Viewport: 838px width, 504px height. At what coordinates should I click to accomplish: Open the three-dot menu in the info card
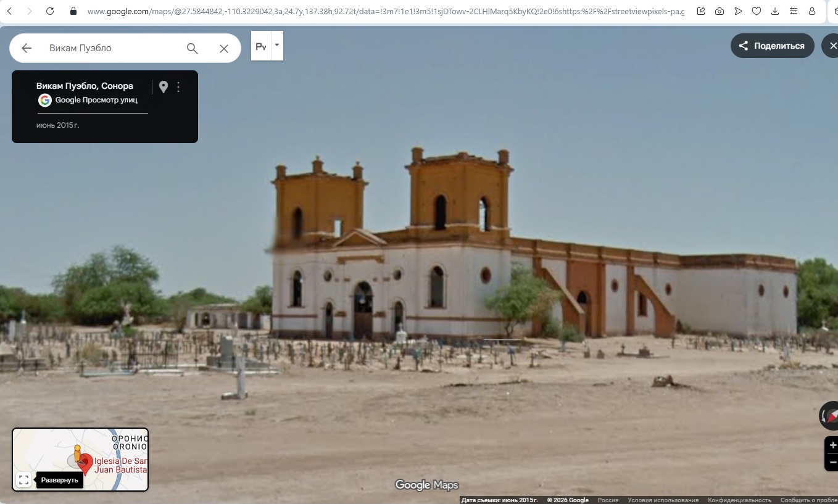(x=178, y=87)
